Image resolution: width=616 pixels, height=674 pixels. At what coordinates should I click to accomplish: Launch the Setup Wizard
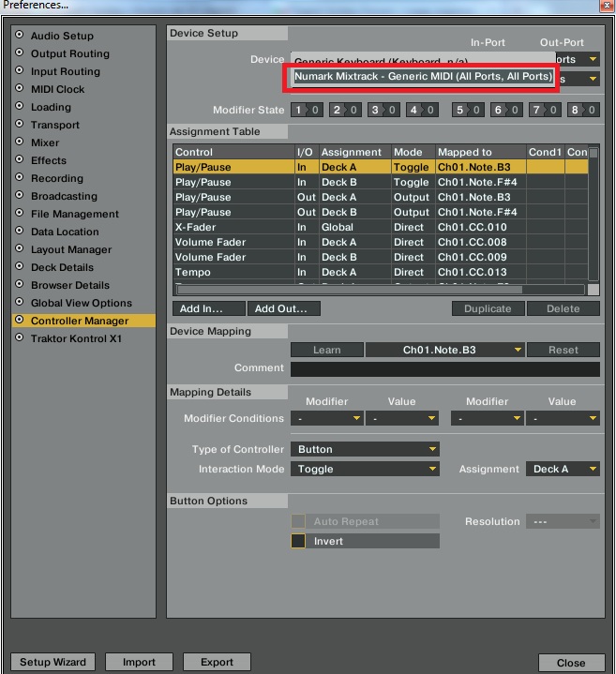coord(53,662)
